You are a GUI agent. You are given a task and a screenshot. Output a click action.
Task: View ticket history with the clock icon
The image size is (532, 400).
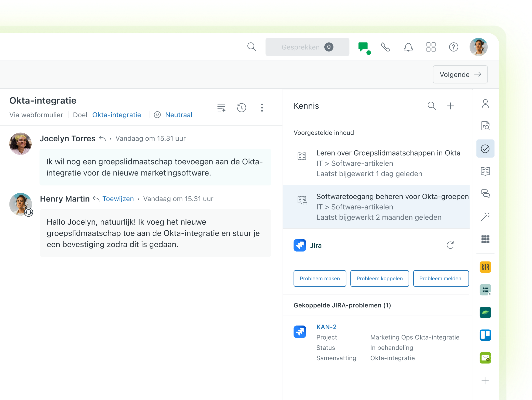242,108
